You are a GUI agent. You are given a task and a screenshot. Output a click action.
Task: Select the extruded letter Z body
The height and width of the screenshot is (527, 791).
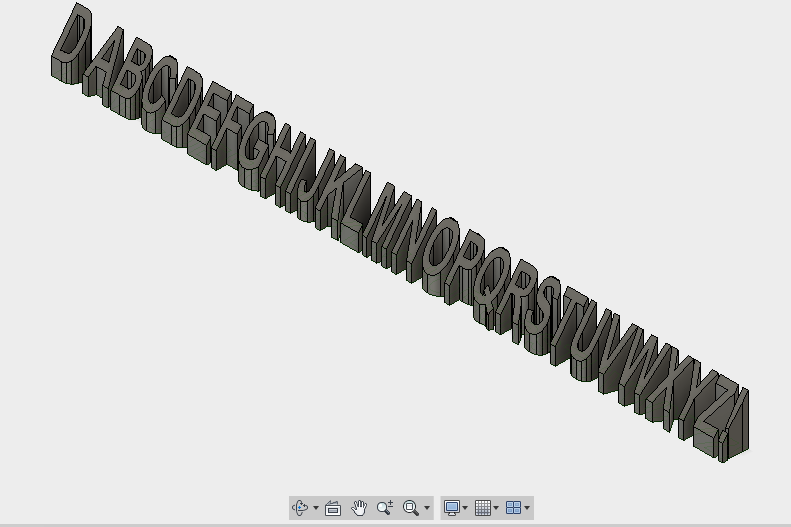point(713,414)
